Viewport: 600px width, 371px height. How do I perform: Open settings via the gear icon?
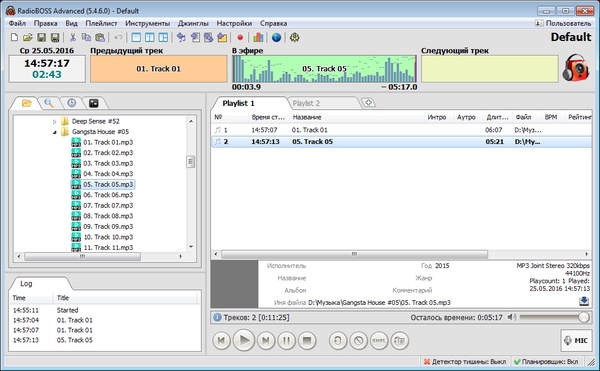294,37
